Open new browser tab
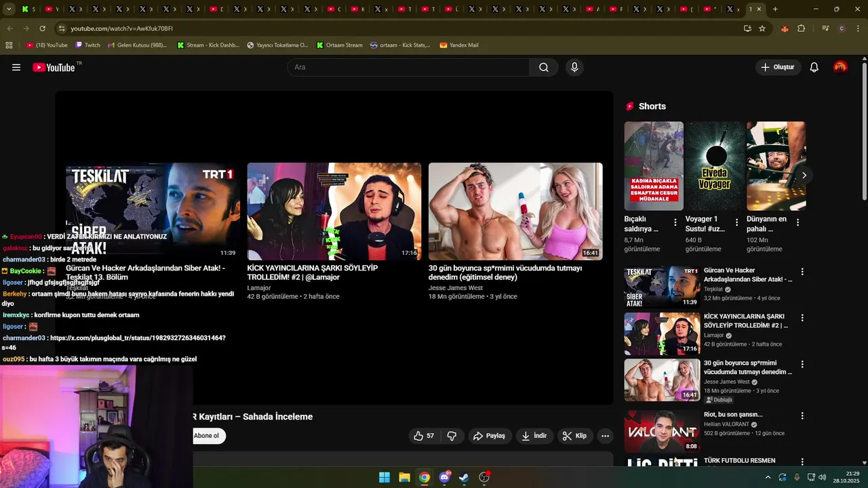 775,9
